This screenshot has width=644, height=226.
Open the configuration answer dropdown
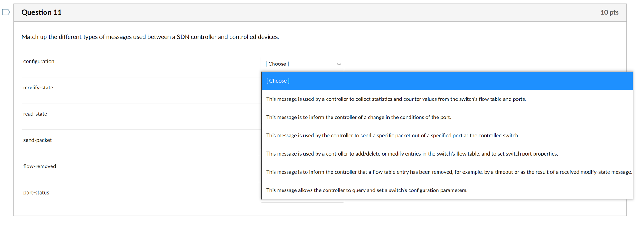[302, 64]
